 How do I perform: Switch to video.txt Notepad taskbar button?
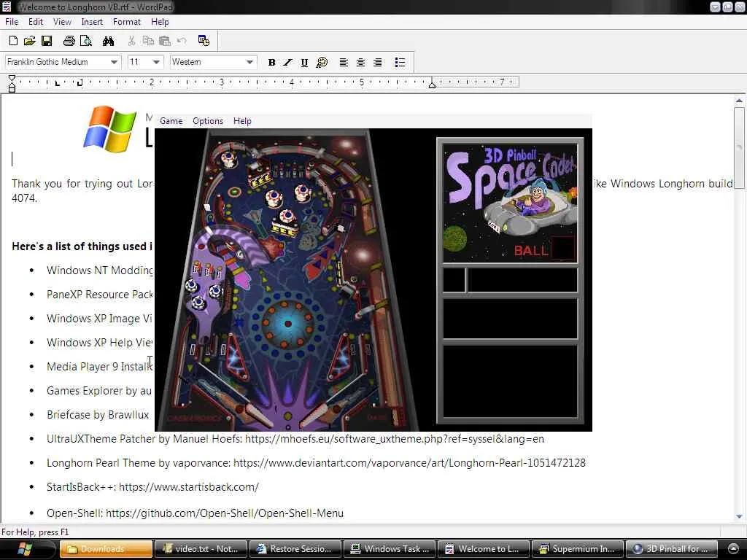click(x=201, y=549)
